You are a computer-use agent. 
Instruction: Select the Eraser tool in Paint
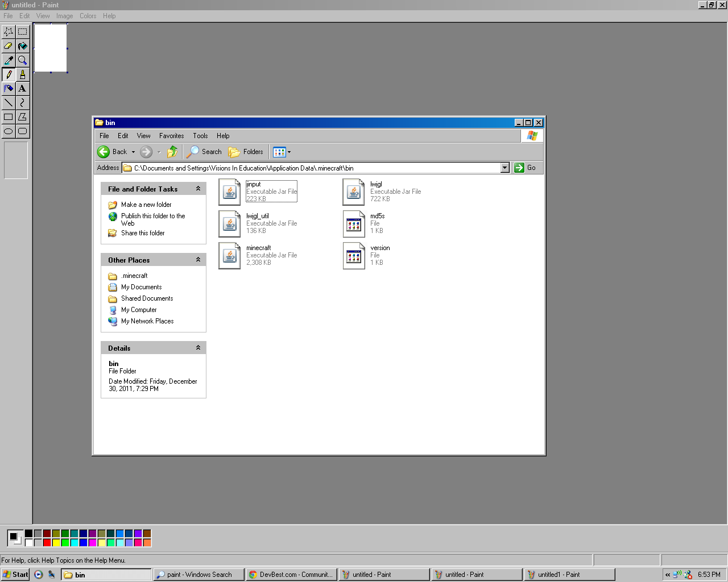(x=9, y=46)
